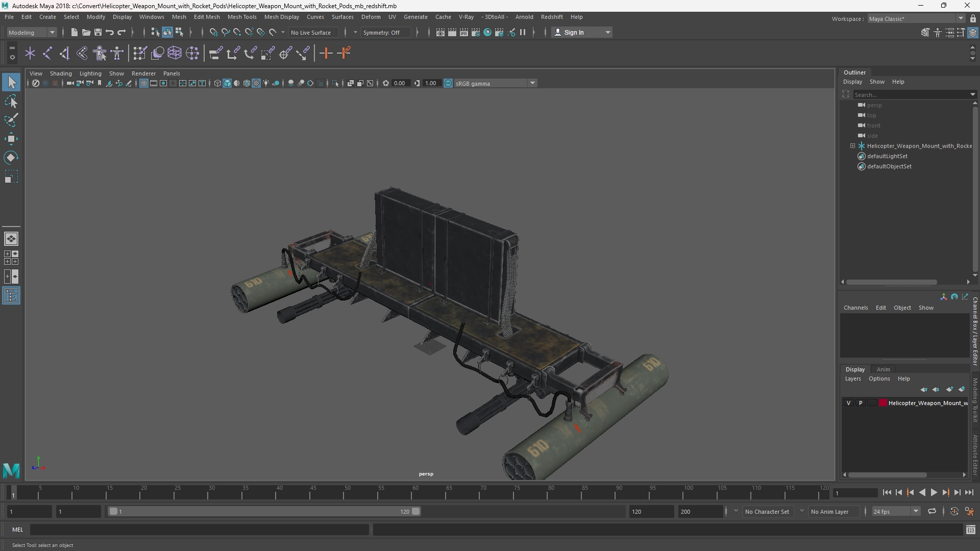980x551 pixels.
Task: Select defaultLightSet in Outliner
Action: (887, 156)
